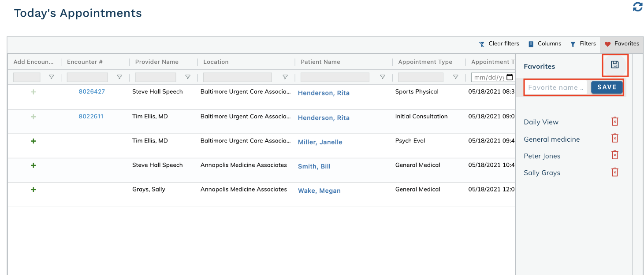Open filter menu for Add Encounter column

pos(51,77)
